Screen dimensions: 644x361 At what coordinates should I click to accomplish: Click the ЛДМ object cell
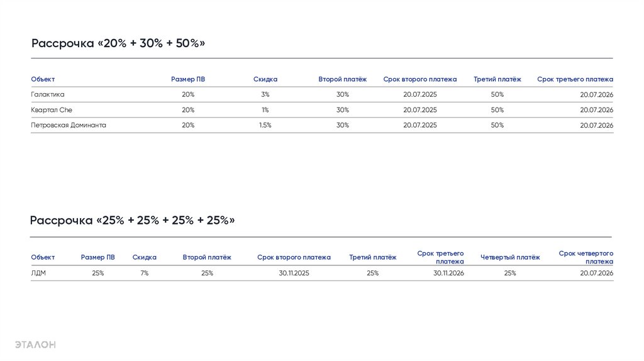point(38,273)
